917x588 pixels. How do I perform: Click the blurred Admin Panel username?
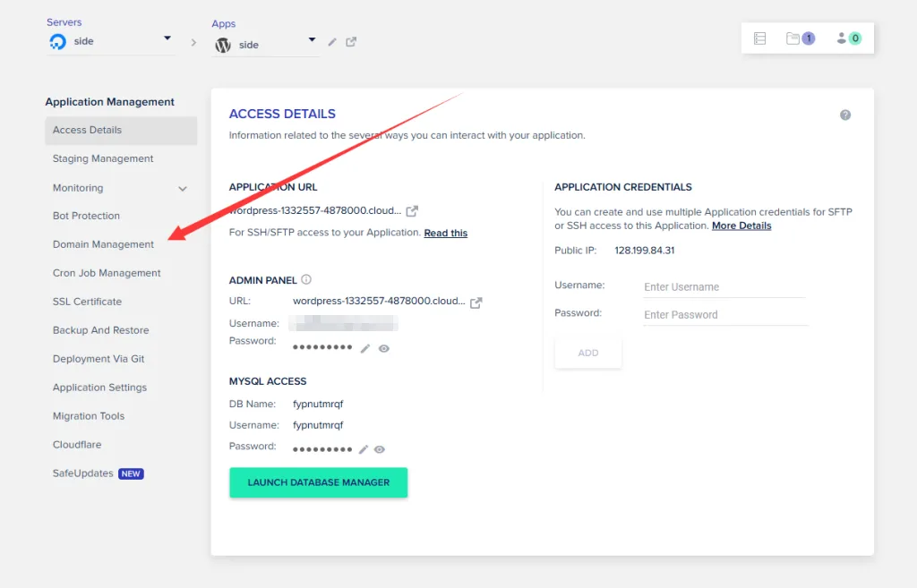(x=344, y=323)
